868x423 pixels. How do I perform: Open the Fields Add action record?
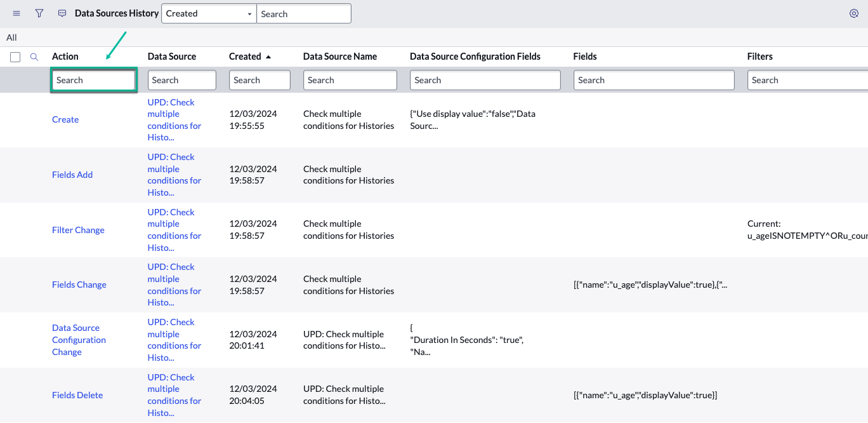click(72, 175)
